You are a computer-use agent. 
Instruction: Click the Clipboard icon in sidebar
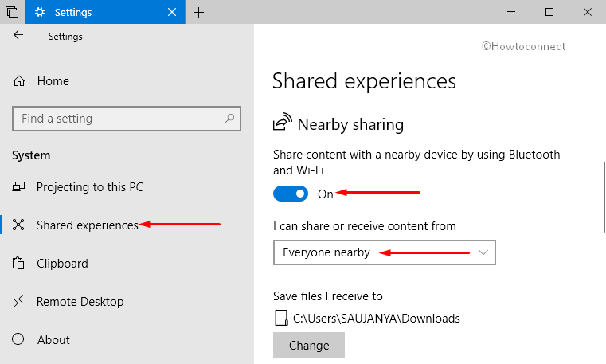point(18,263)
